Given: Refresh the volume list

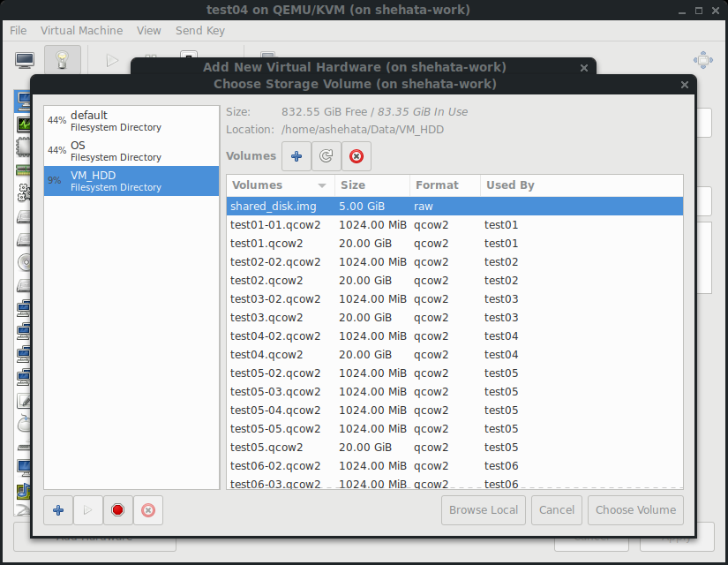Looking at the screenshot, I should point(326,156).
